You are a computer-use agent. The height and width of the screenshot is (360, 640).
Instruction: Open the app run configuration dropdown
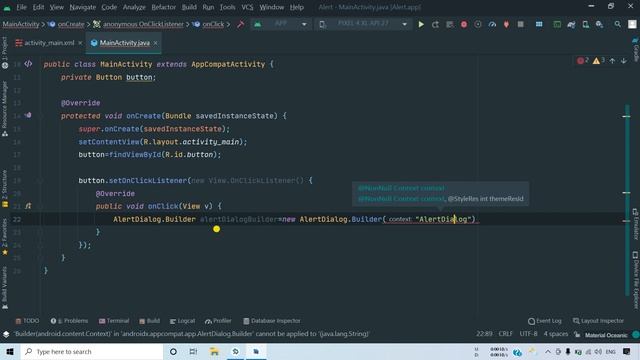(x=280, y=24)
